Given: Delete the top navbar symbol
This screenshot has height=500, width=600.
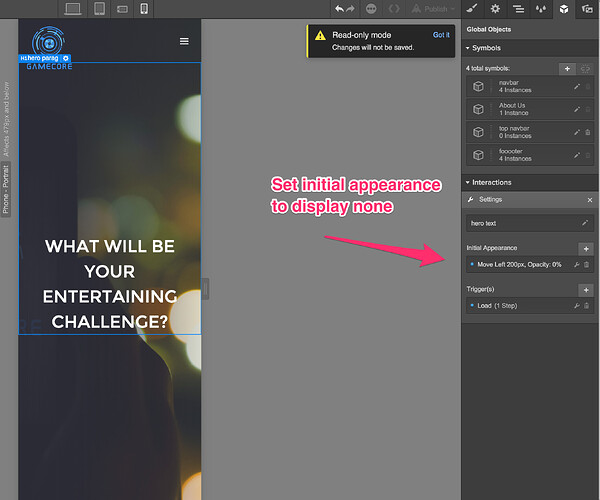Looking at the screenshot, I should pyautogui.click(x=588, y=132).
